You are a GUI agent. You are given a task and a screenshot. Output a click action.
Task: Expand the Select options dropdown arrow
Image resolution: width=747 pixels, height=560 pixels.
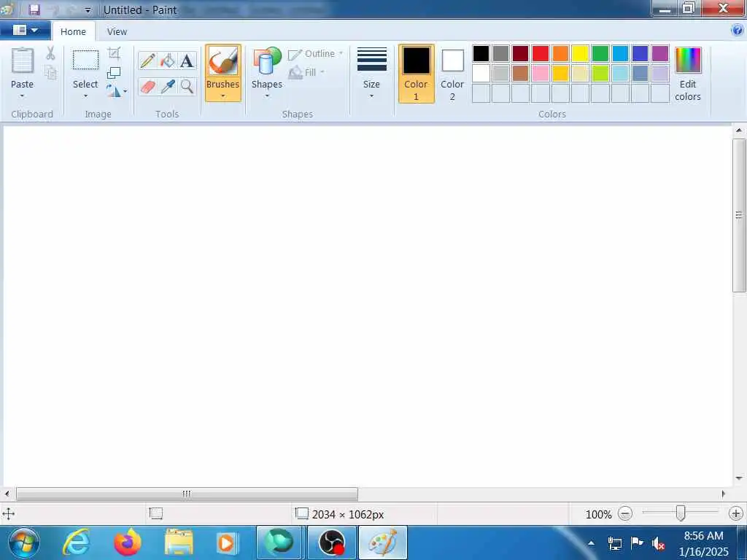[86, 96]
